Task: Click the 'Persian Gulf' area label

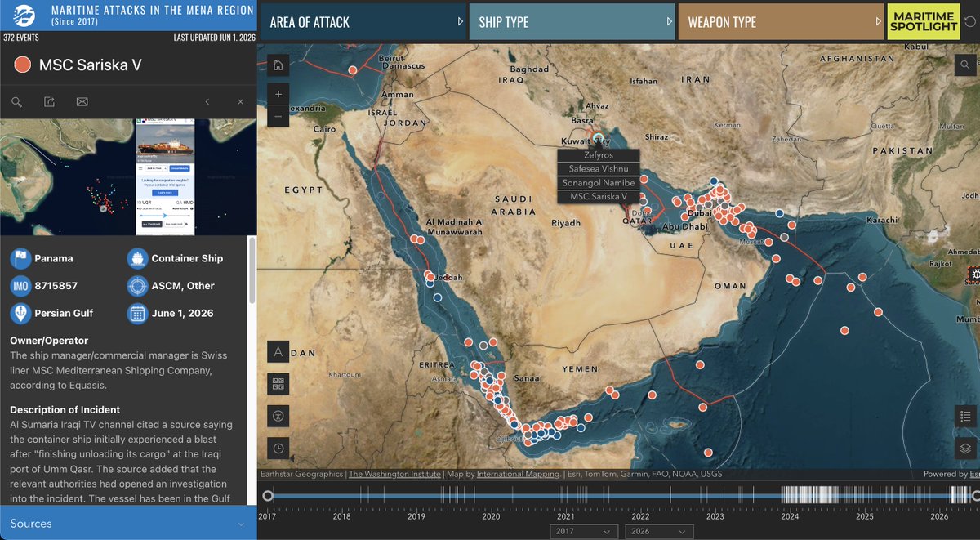Action: pos(64,313)
